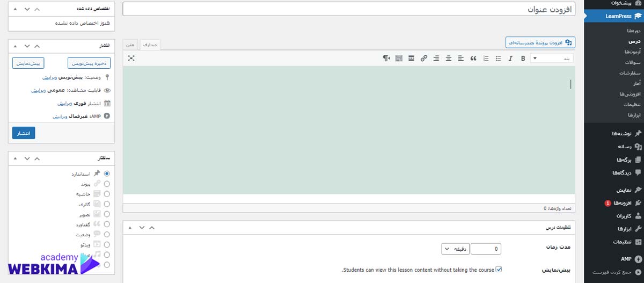This screenshot has width=644, height=283.
Task: Toggle the lesson preview checkbox
Action: click(x=499, y=270)
